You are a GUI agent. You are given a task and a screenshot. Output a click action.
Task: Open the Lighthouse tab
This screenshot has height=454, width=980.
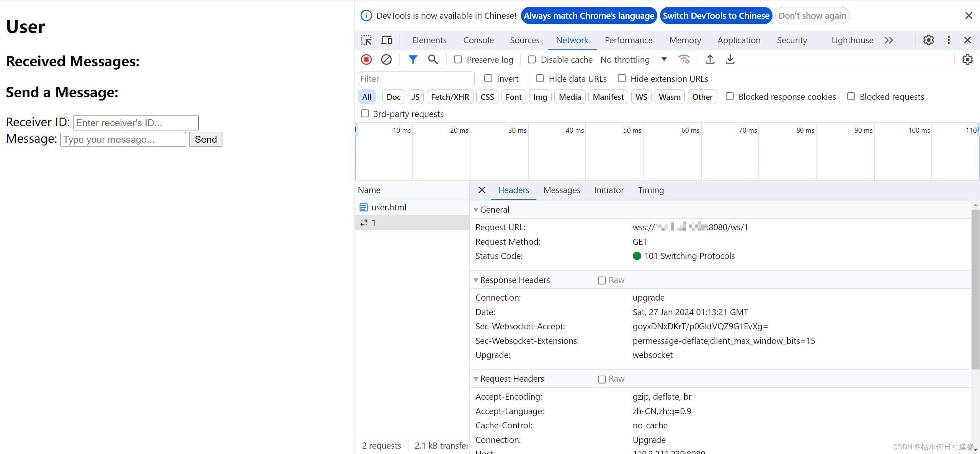pyautogui.click(x=853, y=40)
